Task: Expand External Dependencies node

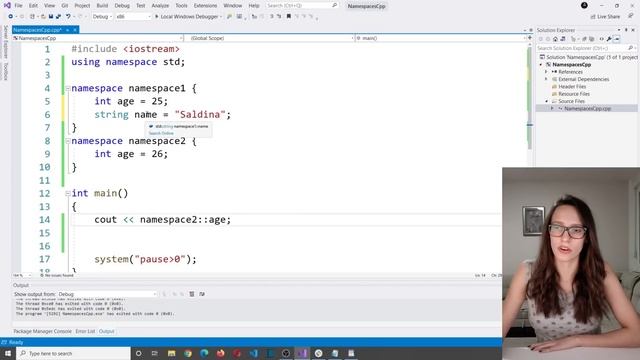Action: click(546, 79)
